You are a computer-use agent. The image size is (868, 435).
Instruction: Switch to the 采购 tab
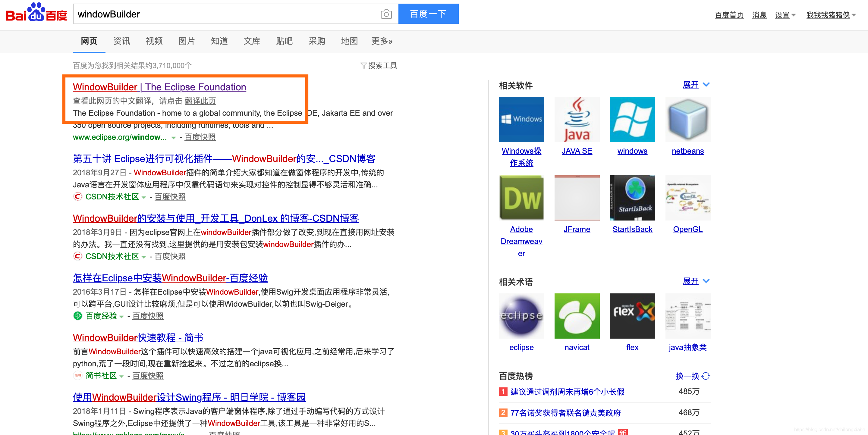tap(317, 41)
